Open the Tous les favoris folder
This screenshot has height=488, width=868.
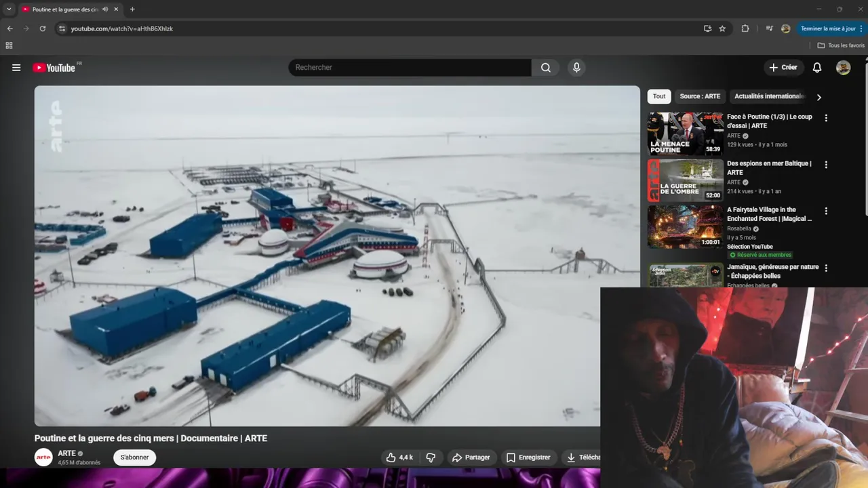pos(841,45)
